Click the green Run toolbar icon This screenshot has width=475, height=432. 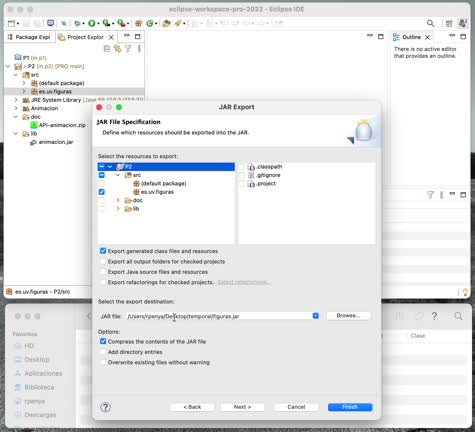pos(91,23)
